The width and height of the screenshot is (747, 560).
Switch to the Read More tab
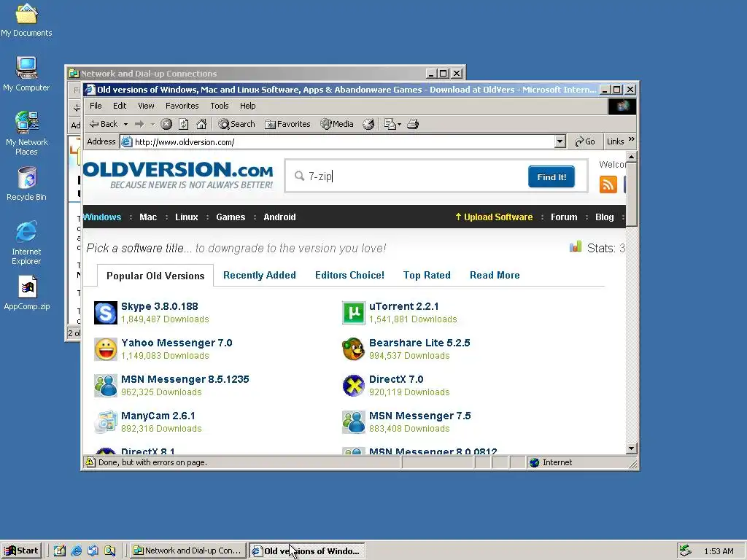[495, 275]
